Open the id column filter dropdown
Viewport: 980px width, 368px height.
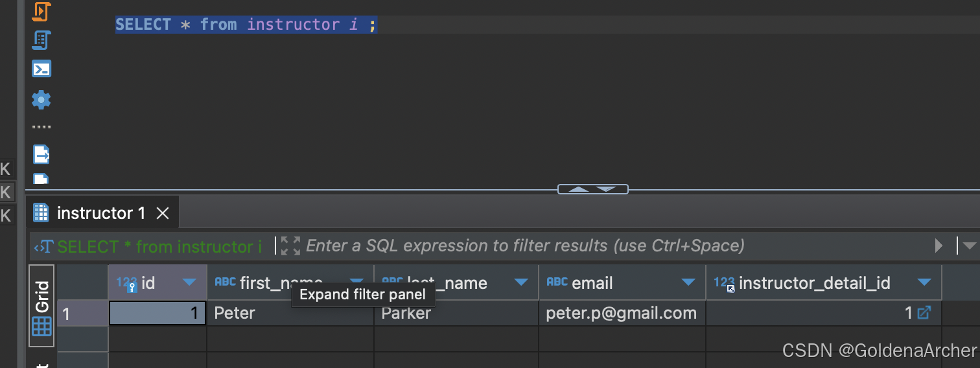coord(189,282)
